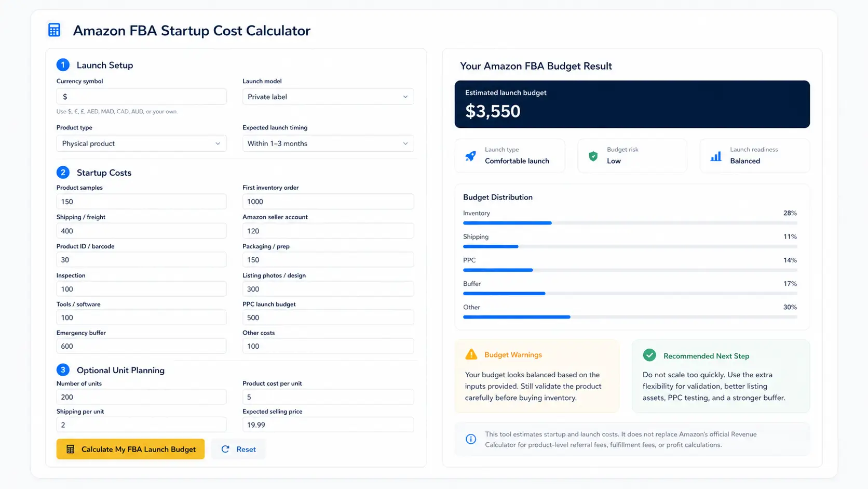Click the green checkmark icon in Recommended Next Step
Screen dimensions: 868x489
(649, 355)
